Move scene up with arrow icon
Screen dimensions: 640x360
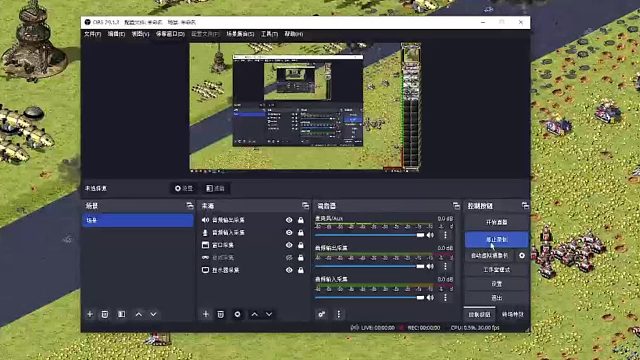pyautogui.click(x=139, y=314)
